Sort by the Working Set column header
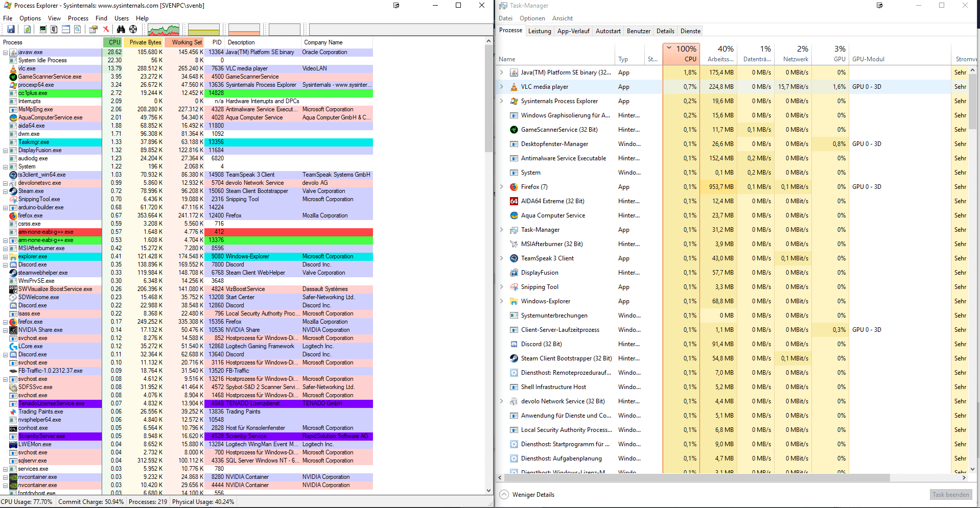980x508 pixels. click(184, 42)
